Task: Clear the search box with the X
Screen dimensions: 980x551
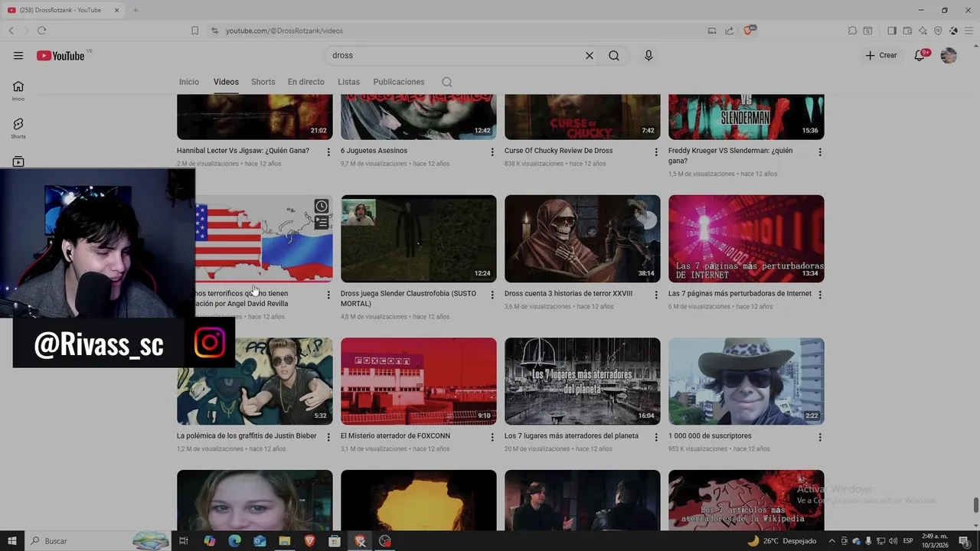Action: pyautogui.click(x=590, y=55)
